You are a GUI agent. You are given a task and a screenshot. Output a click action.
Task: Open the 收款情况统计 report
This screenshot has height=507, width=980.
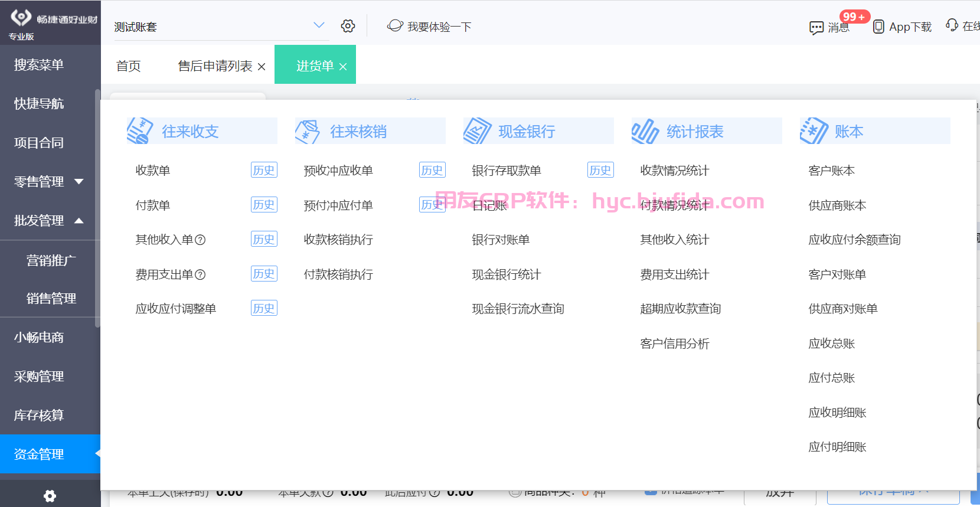click(675, 171)
